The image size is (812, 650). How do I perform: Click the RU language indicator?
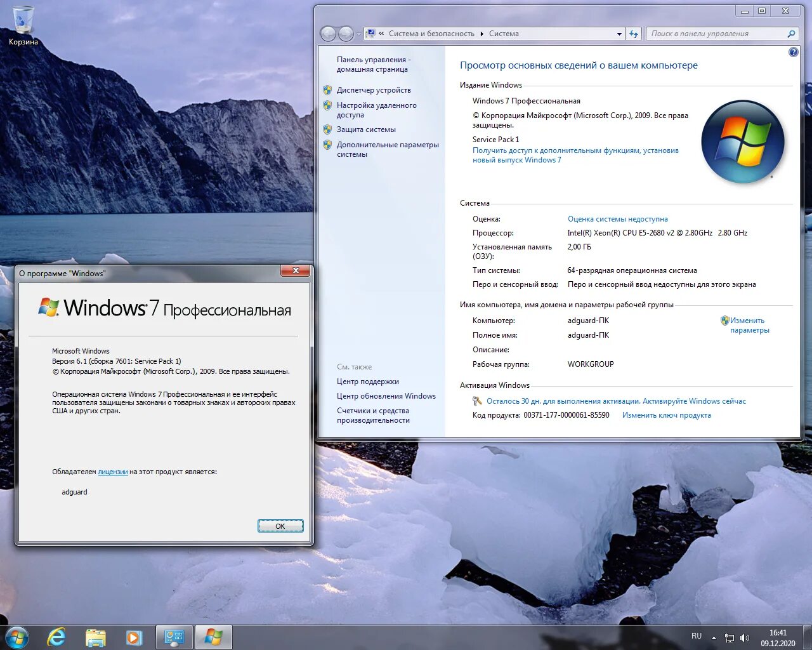click(696, 636)
